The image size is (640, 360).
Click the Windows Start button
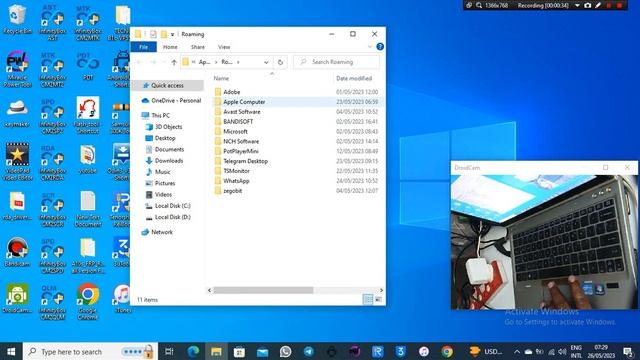[11, 351]
